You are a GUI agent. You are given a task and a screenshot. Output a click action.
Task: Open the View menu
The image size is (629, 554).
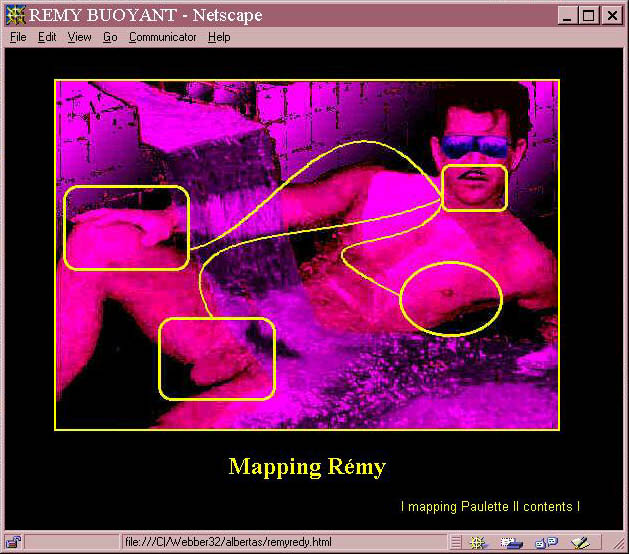tap(79, 37)
